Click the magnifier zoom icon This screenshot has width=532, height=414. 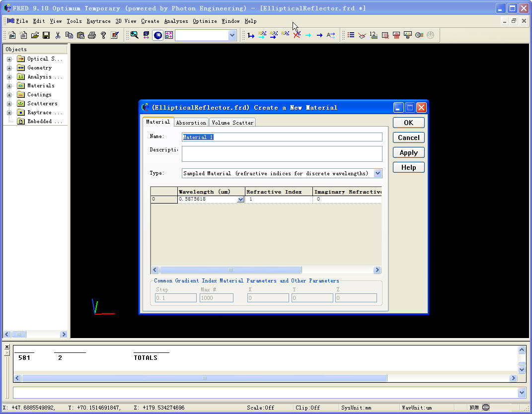click(135, 35)
